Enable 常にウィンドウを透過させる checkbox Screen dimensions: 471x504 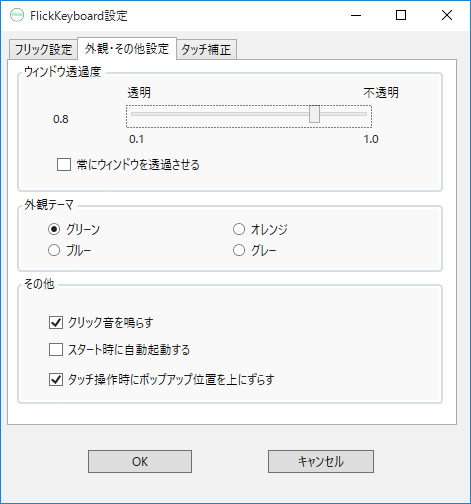(64, 164)
